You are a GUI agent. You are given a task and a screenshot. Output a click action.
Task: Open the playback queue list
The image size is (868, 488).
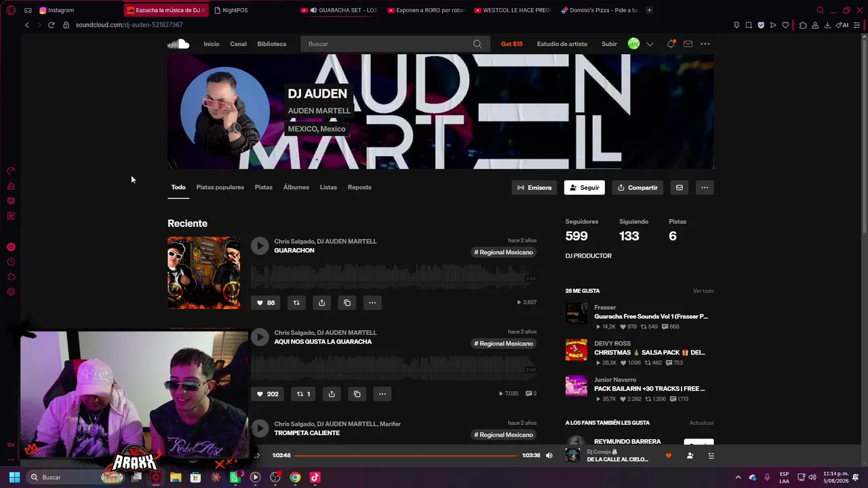click(x=711, y=455)
